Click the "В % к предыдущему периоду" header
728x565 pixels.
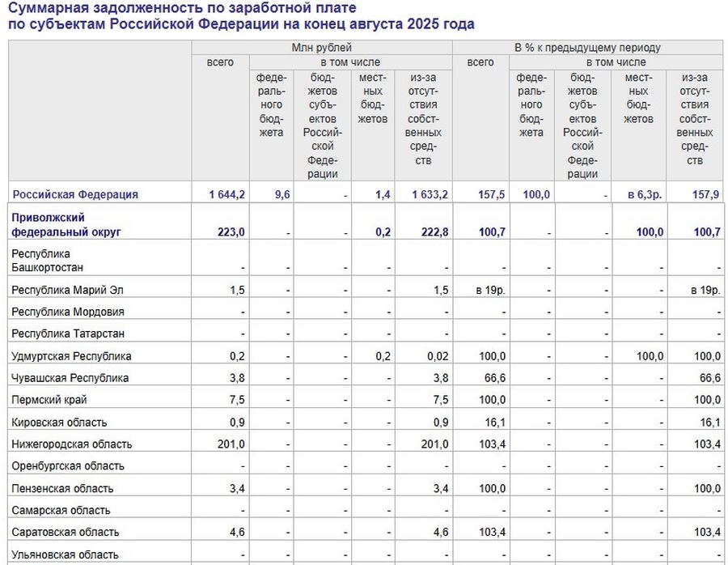click(x=587, y=48)
